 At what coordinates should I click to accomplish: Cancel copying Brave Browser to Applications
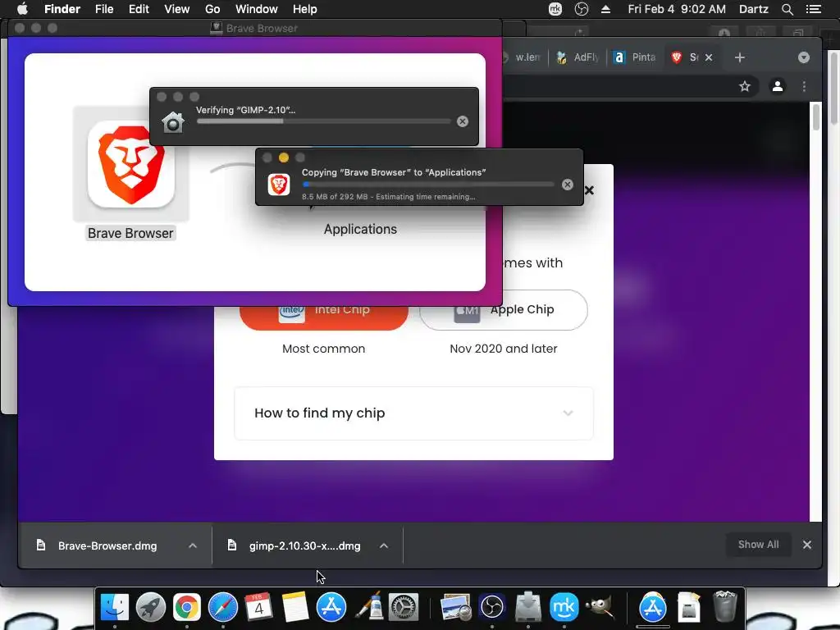point(568,185)
